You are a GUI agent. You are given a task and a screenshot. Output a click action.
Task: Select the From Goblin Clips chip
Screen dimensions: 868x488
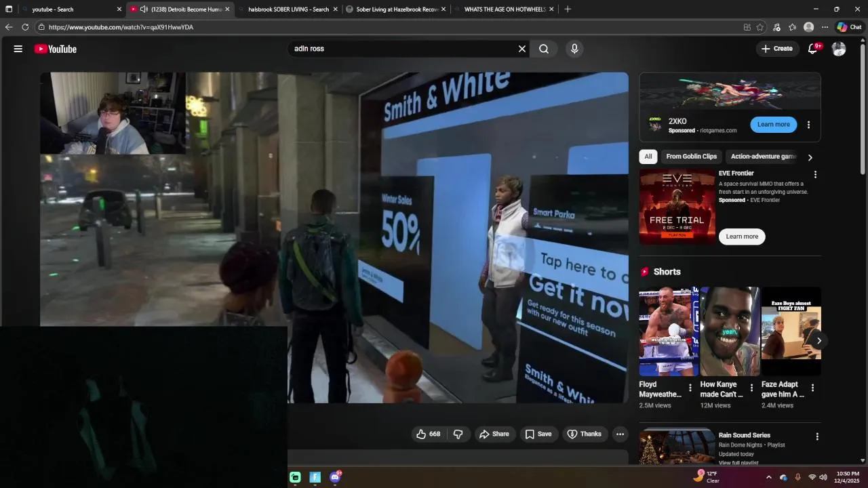pyautogui.click(x=691, y=157)
